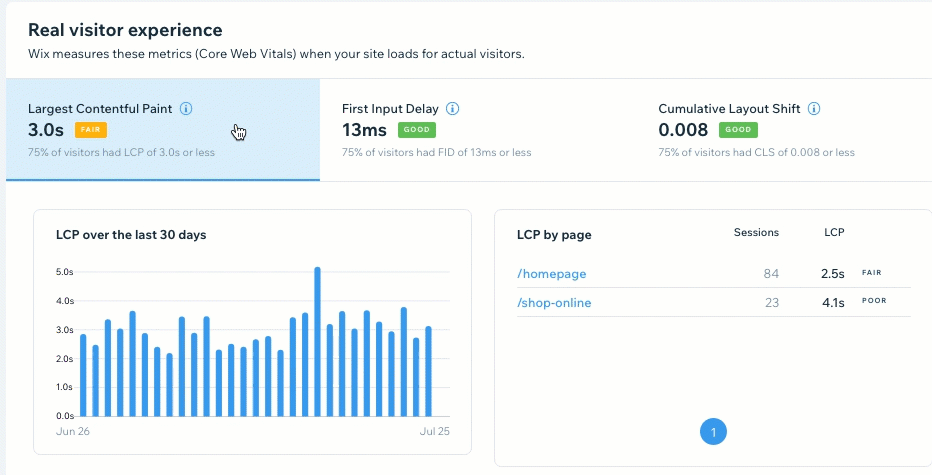Click info icon beside First Input Delay

pos(453,108)
